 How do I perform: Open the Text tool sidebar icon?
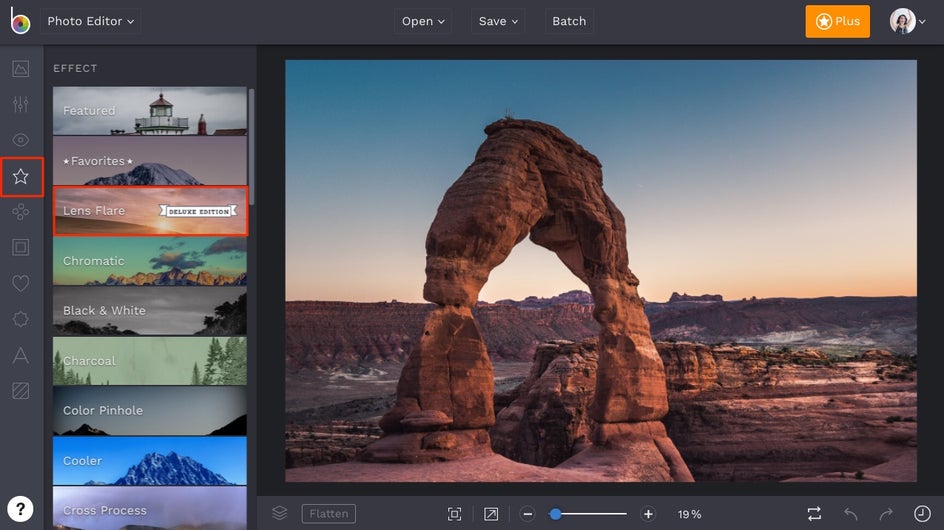pyautogui.click(x=20, y=355)
